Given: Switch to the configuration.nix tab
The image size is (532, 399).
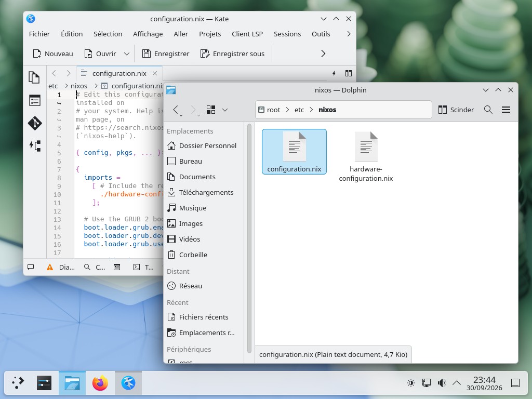Looking at the screenshot, I should pos(120,73).
